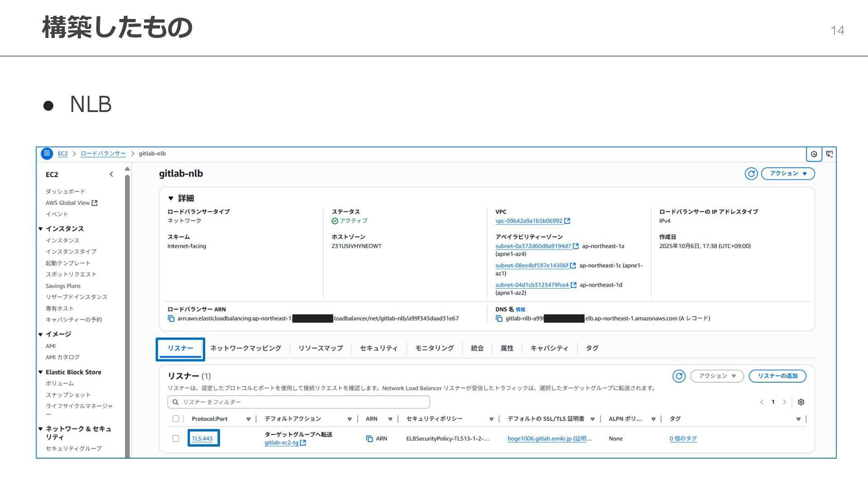Click the CloudShell icon at top right
Screen dimensions: 868x488
(830, 154)
